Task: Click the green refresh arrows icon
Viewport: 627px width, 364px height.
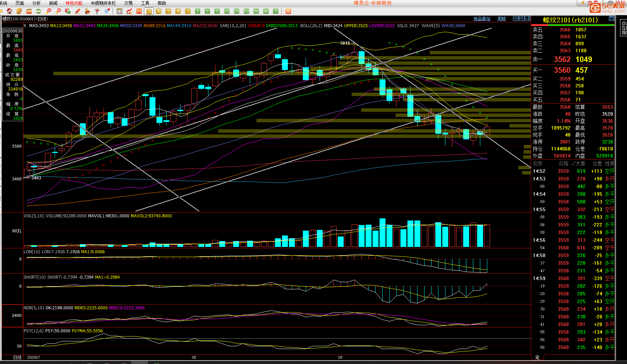Action: click(39, 11)
